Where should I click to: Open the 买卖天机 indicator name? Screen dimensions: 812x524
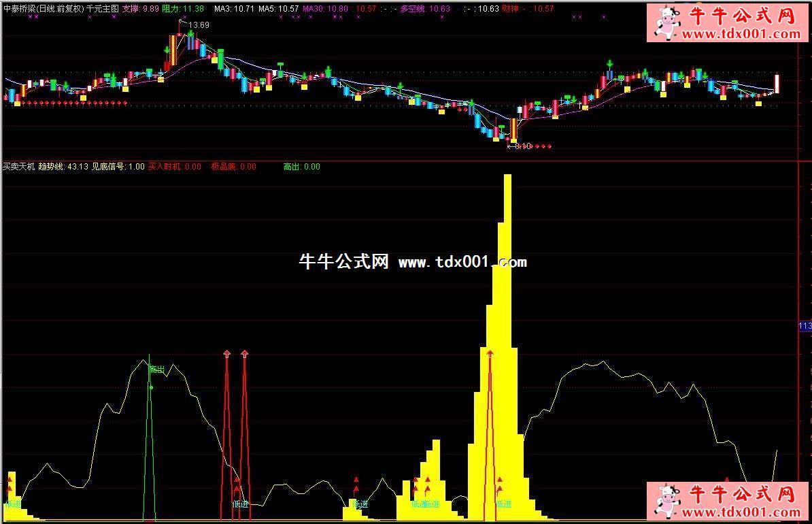point(18,166)
